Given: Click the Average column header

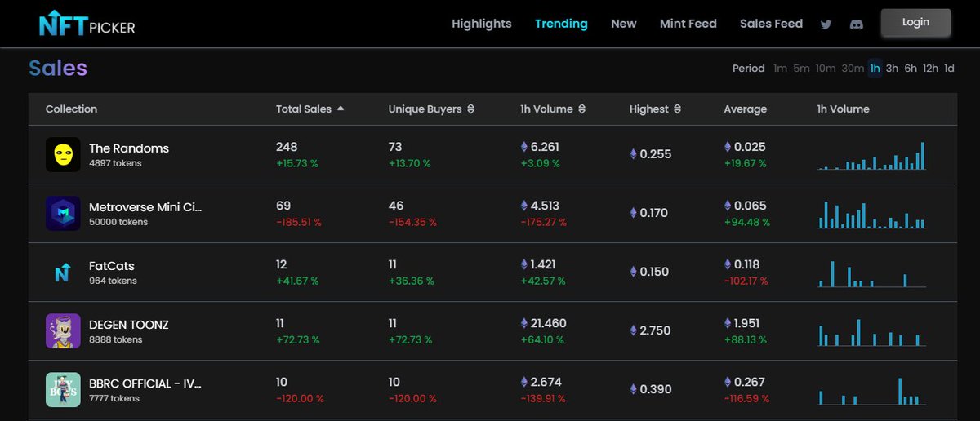Looking at the screenshot, I should click(746, 109).
